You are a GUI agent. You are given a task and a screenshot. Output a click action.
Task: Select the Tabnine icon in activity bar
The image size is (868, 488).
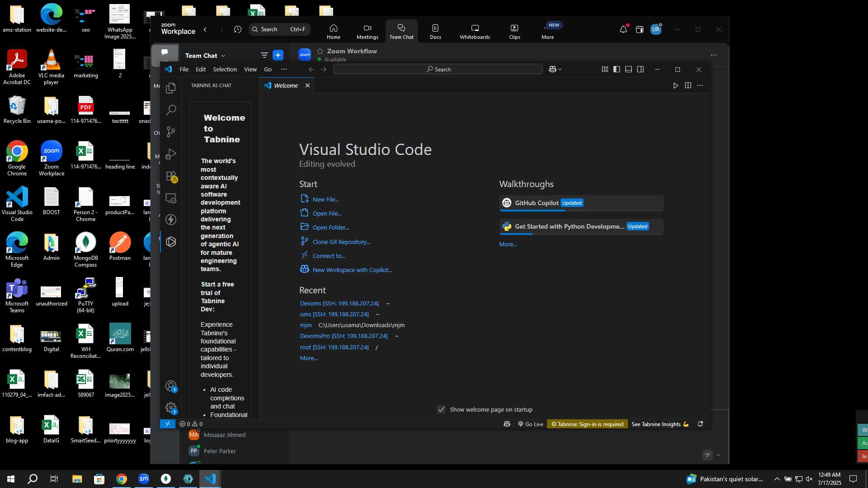171,242
